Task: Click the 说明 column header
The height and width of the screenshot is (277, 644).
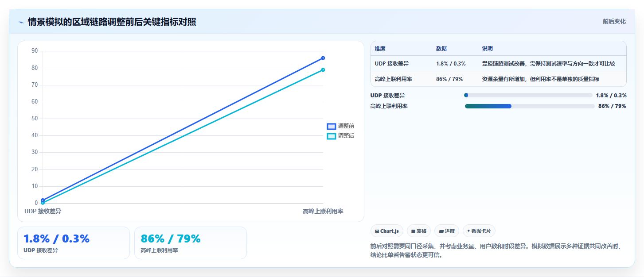Action: (488, 49)
